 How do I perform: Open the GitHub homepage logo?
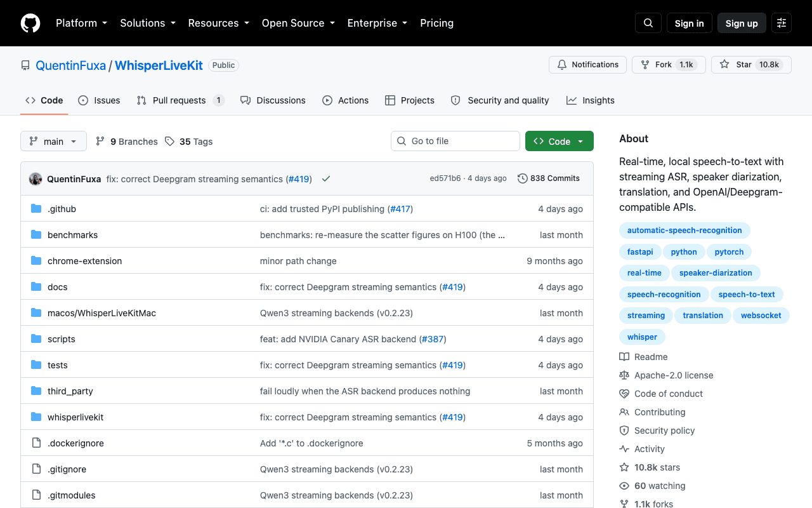pyautogui.click(x=30, y=23)
